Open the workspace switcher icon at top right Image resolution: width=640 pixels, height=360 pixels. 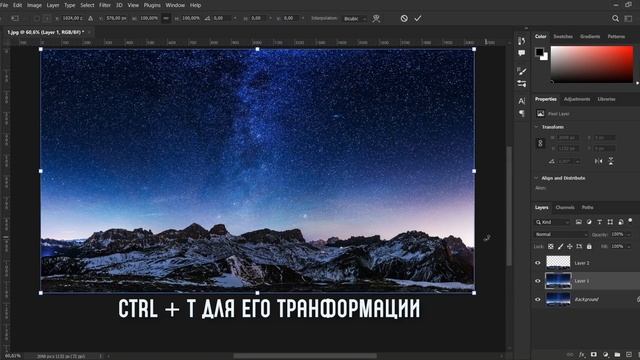(629, 18)
